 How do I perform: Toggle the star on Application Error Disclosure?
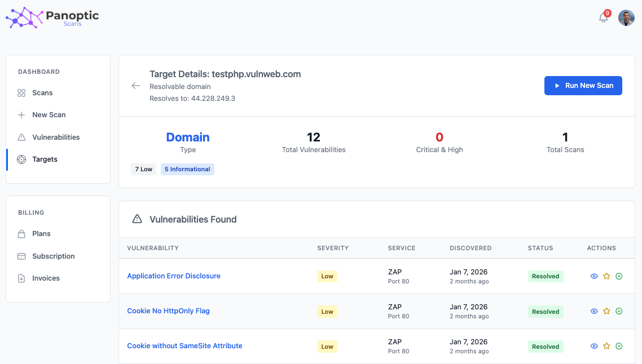606,276
